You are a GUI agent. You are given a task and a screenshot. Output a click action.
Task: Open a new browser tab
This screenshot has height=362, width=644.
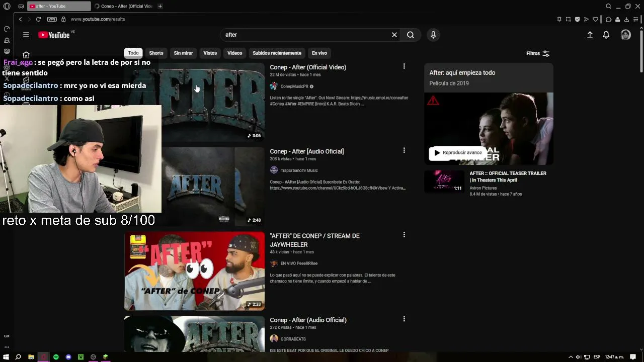click(160, 6)
